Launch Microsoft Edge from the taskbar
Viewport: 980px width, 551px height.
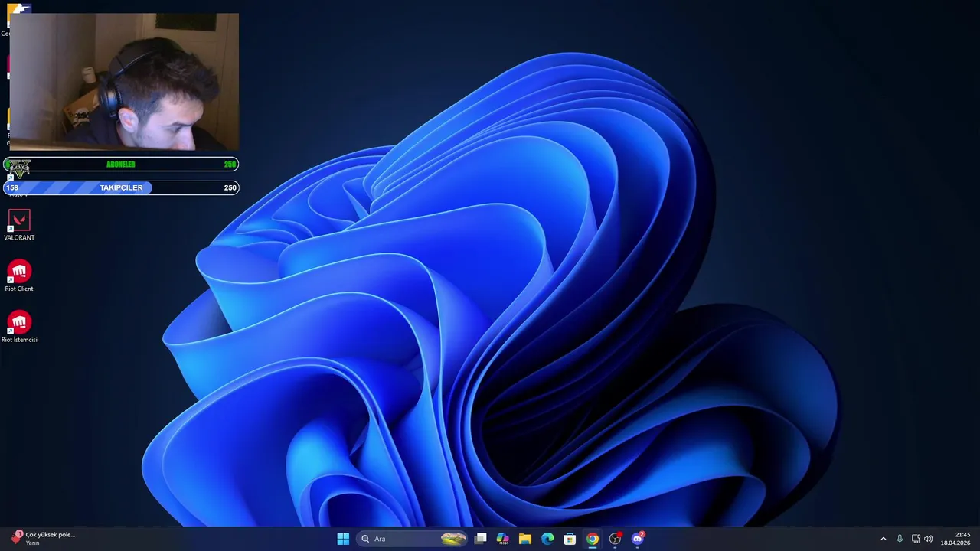point(547,539)
